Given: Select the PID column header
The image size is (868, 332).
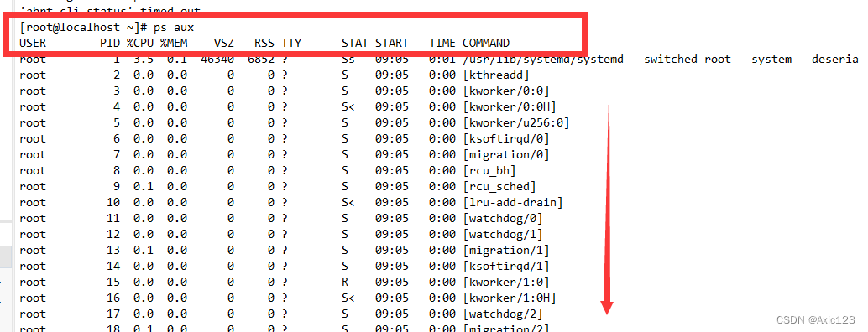Looking at the screenshot, I should (110, 43).
